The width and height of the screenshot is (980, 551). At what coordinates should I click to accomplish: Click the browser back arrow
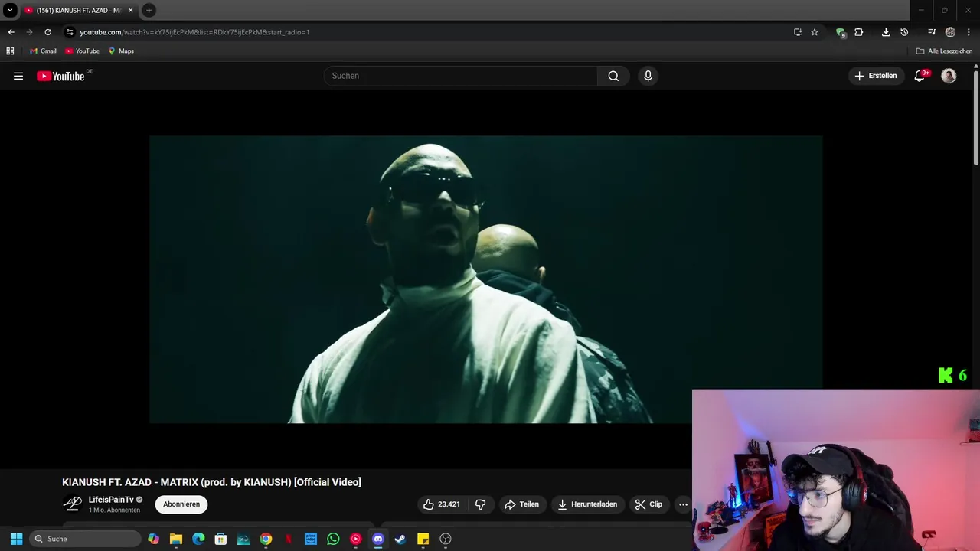[x=11, y=32]
